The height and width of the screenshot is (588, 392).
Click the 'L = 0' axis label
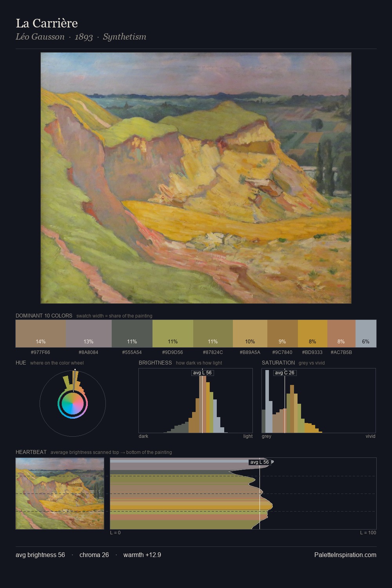tap(115, 533)
